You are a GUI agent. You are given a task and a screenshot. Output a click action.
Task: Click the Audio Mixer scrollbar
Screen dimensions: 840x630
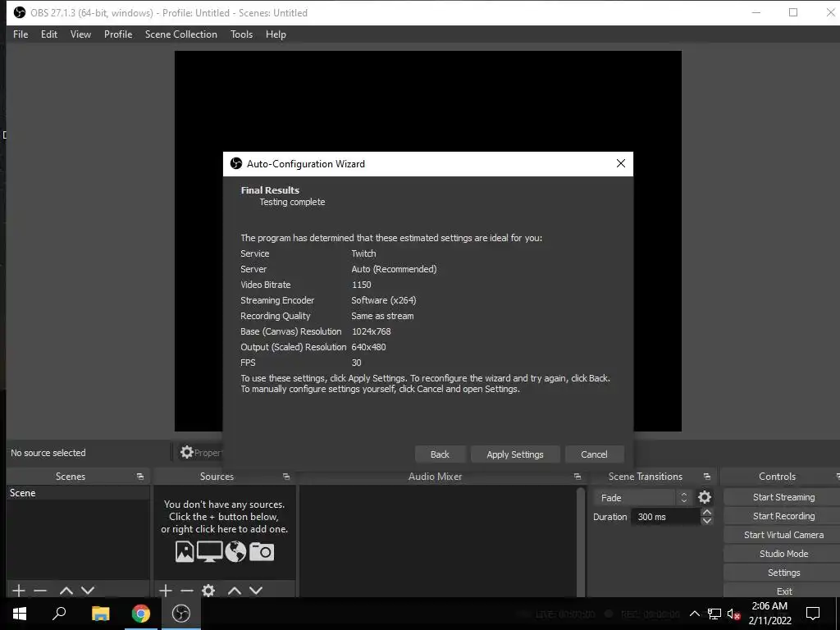coord(580,541)
